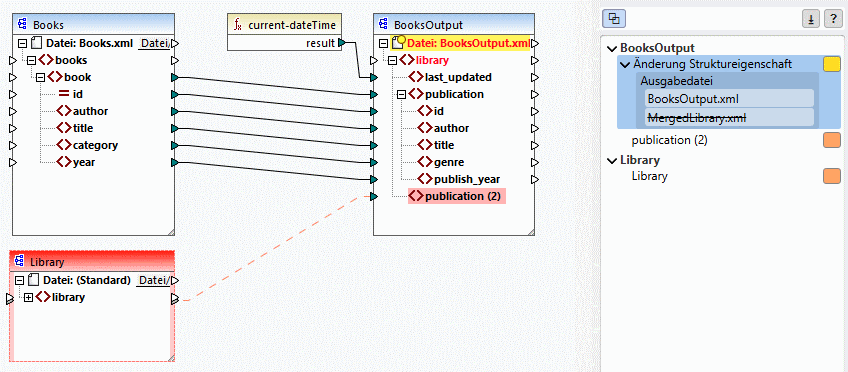
Task: Click the Library component title icon
Action: pyautogui.click(x=20, y=262)
